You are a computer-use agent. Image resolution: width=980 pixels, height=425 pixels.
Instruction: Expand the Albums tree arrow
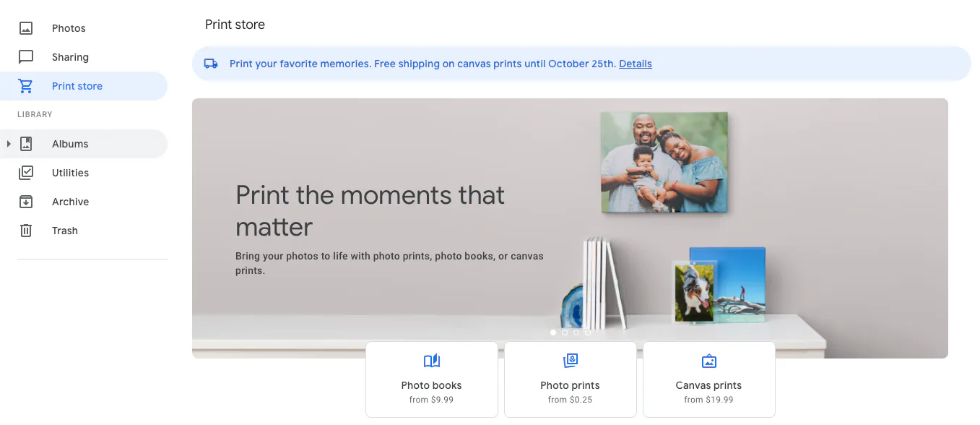[x=9, y=144]
